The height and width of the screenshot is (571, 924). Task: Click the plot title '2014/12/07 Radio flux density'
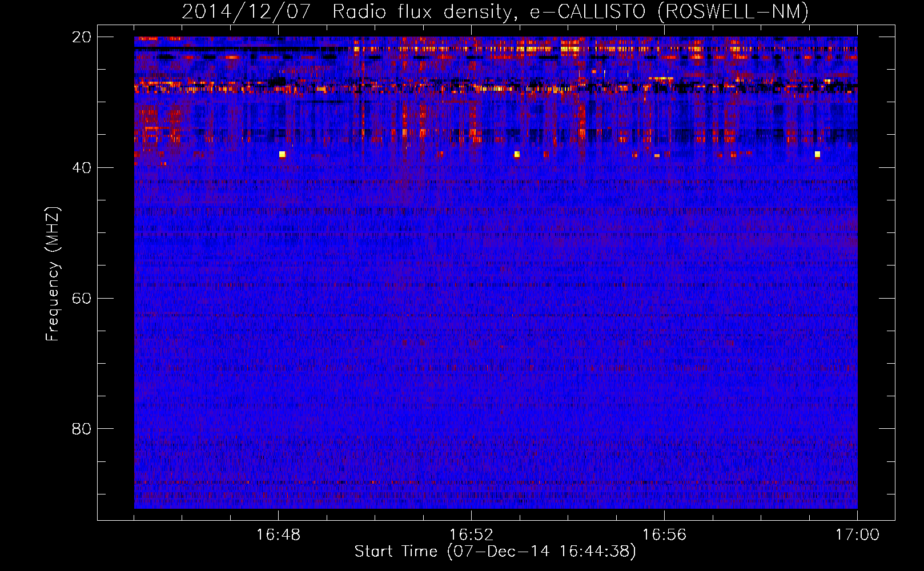point(495,11)
